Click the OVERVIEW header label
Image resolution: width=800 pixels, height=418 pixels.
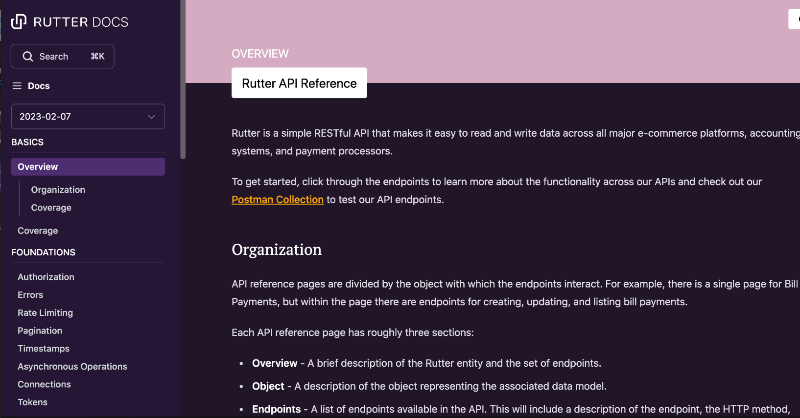click(x=260, y=54)
